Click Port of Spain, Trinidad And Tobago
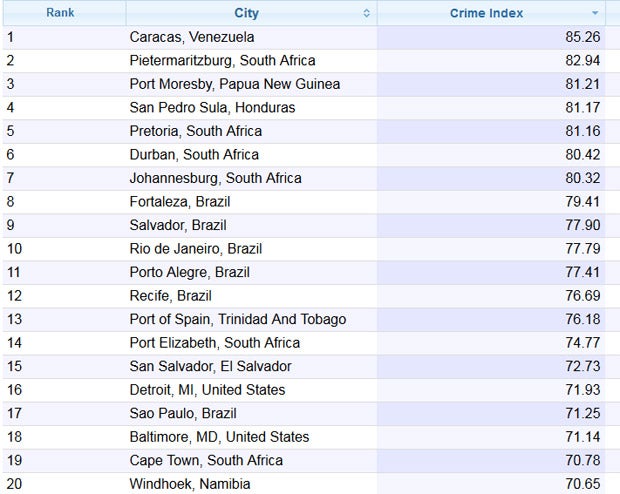This screenshot has height=494, width=620. tap(237, 319)
